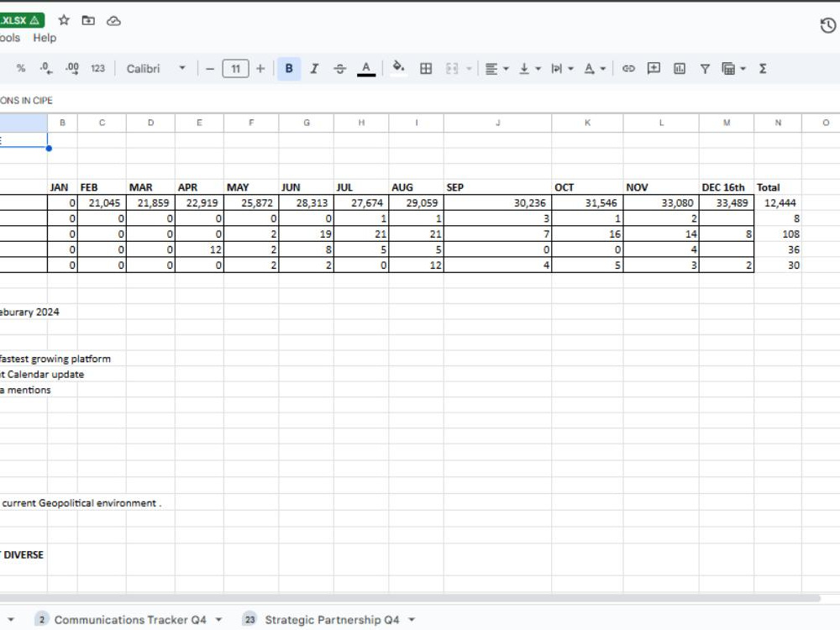Screen dimensions: 840x630
Task: Select column E header
Action: pyautogui.click(x=199, y=123)
